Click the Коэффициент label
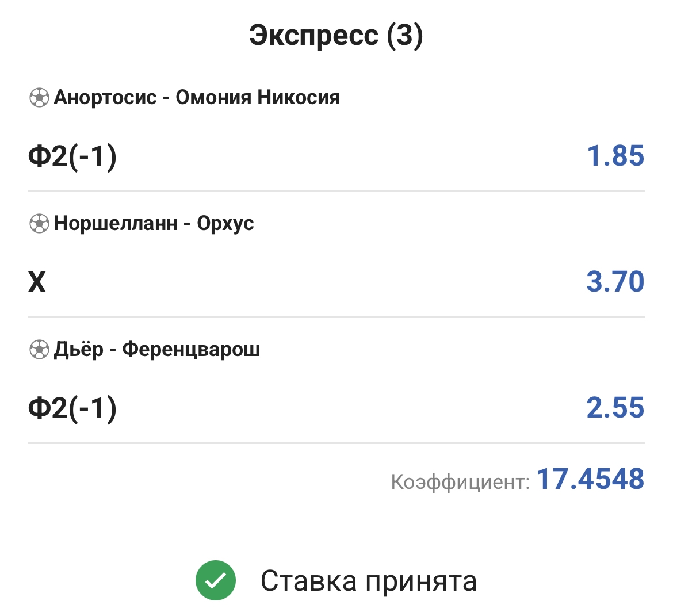 460,482
